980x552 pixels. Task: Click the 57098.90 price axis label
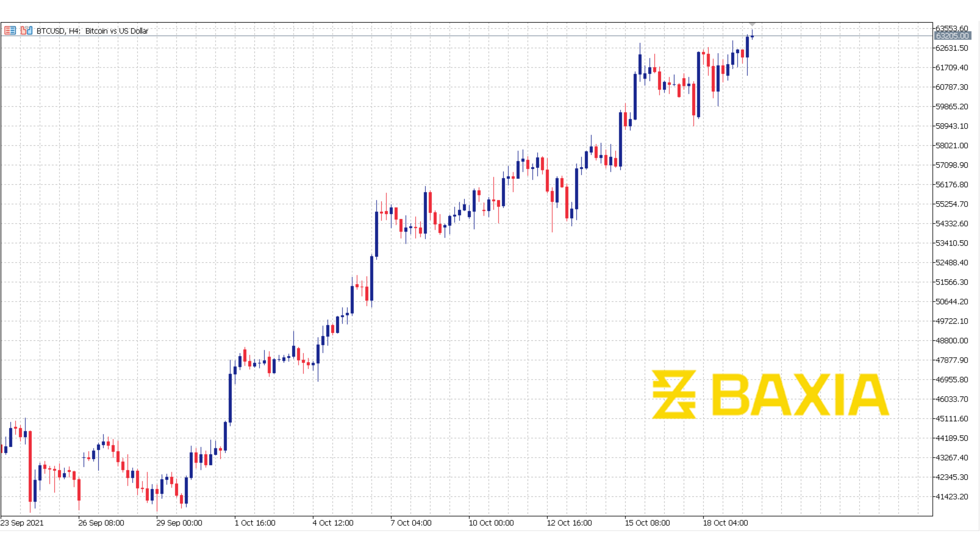(x=952, y=165)
